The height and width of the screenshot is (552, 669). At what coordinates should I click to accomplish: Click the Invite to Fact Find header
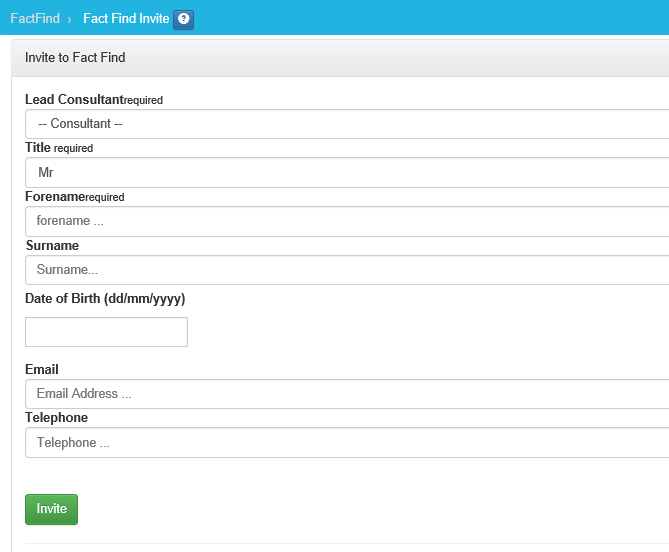(x=75, y=58)
